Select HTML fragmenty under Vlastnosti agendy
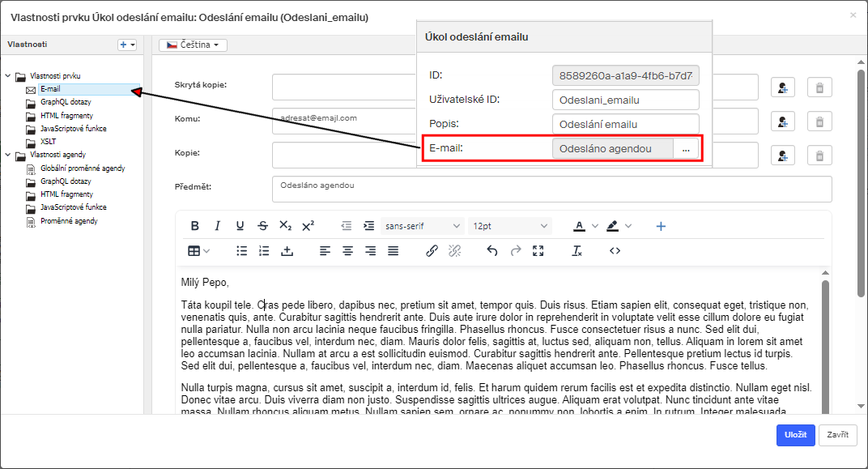 tap(66, 194)
